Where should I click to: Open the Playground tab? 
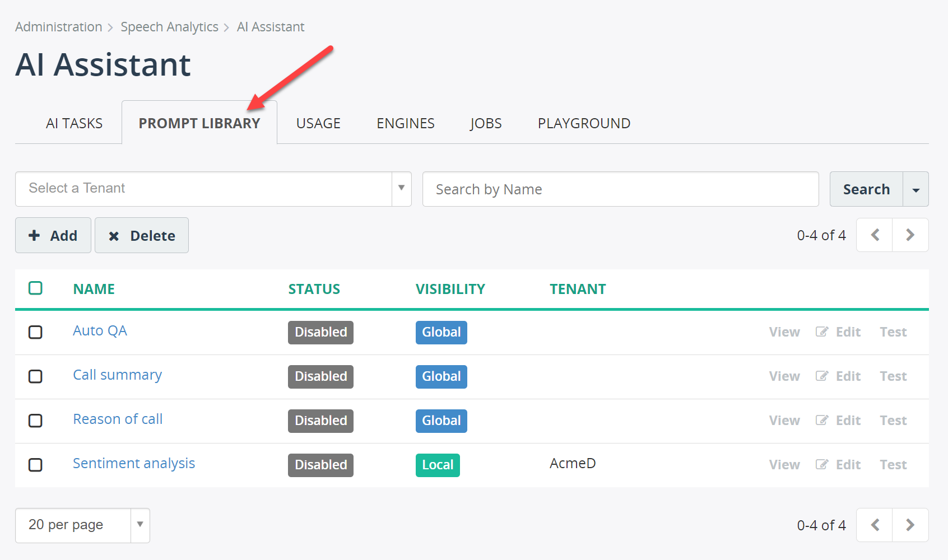coord(584,123)
